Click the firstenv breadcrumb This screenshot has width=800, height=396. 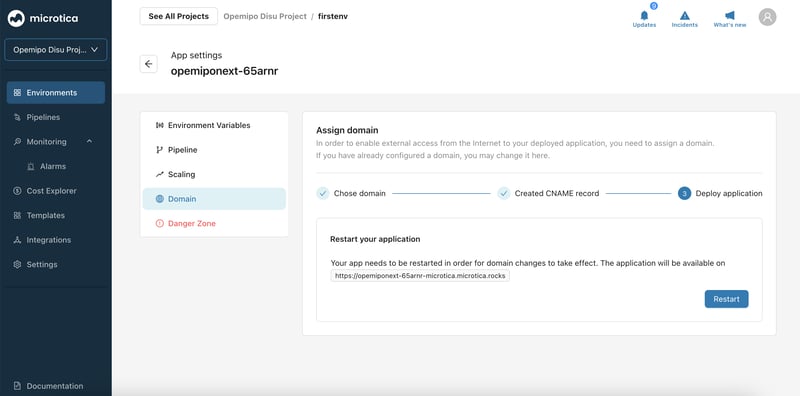(x=333, y=16)
